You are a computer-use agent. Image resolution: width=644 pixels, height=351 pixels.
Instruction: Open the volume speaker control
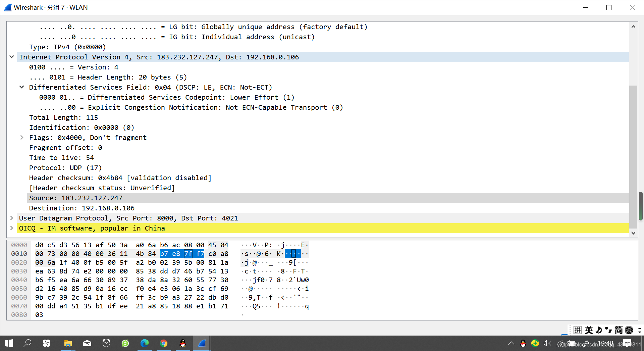(x=547, y=343)
